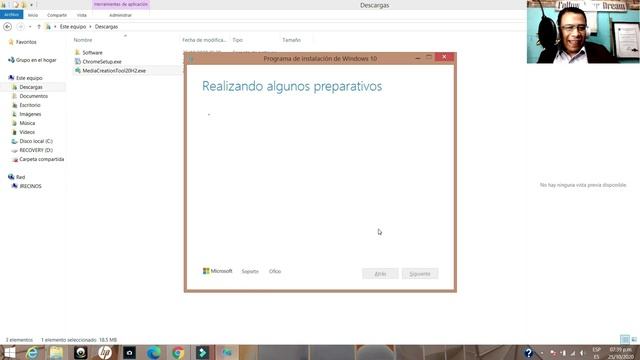The height and width of the screenshot is (360, 640).
Task: Launch Google Chrome from the taskbar
Action: click(178, 353)
